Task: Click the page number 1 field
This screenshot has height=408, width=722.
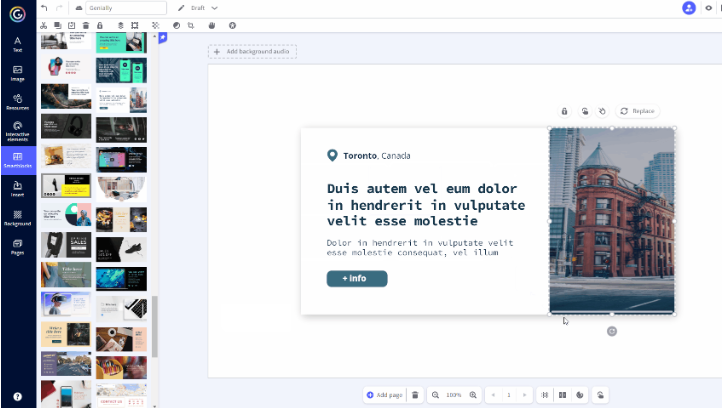Action: (509, 395)
